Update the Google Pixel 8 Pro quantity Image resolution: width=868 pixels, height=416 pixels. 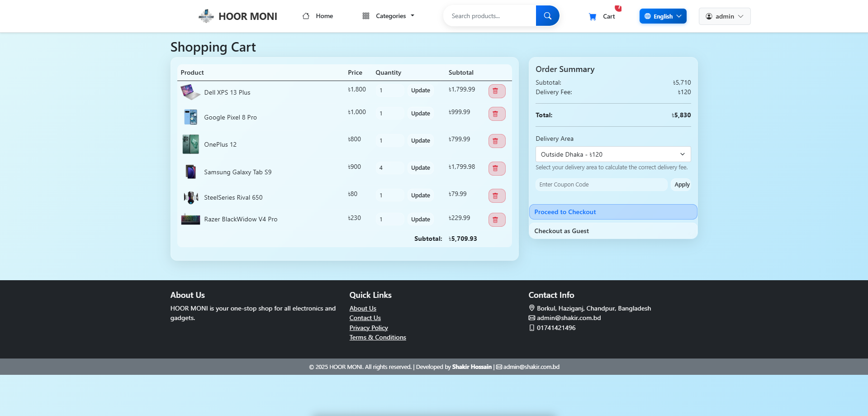[x=420, y=114]
